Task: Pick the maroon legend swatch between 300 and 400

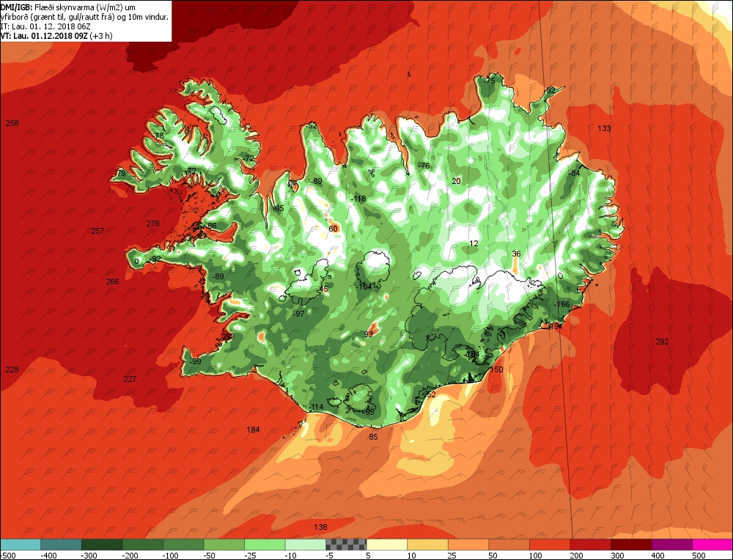Action: pyautogui.click(x=631, y=545)
